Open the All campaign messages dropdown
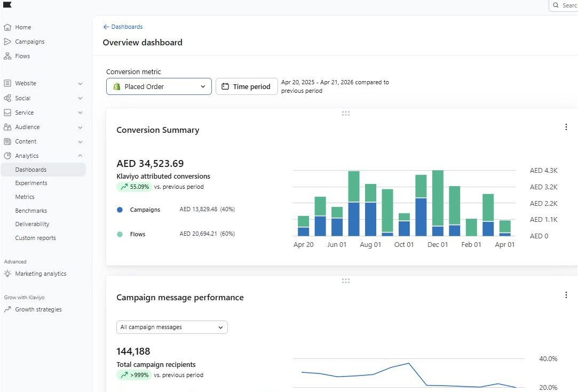578x392 pixels. point(172,327)
